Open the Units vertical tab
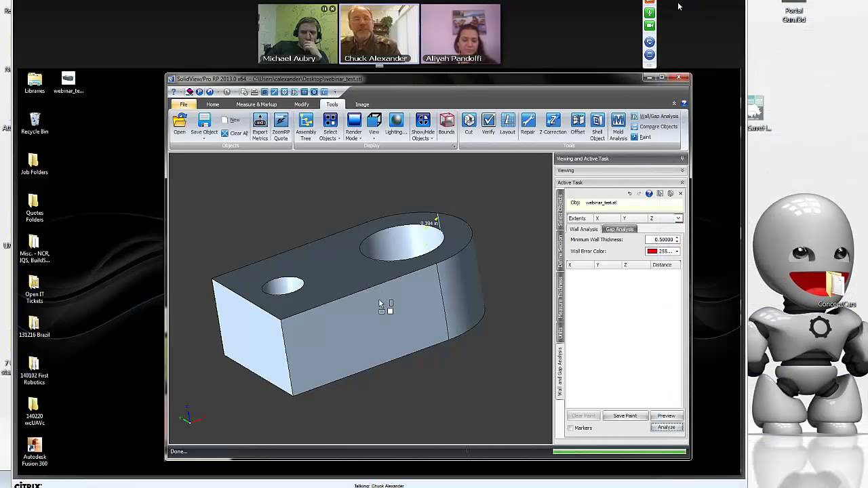 point(560,333)
